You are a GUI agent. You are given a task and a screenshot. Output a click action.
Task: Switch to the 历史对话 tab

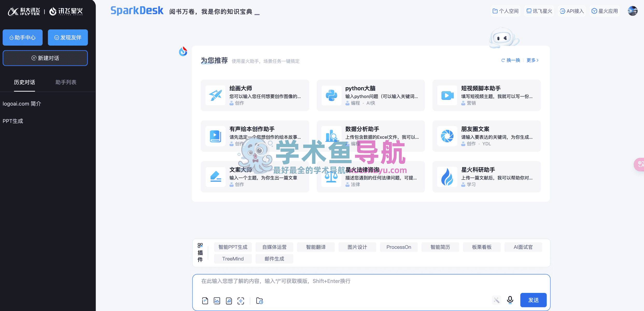click(x=24, y=82)
